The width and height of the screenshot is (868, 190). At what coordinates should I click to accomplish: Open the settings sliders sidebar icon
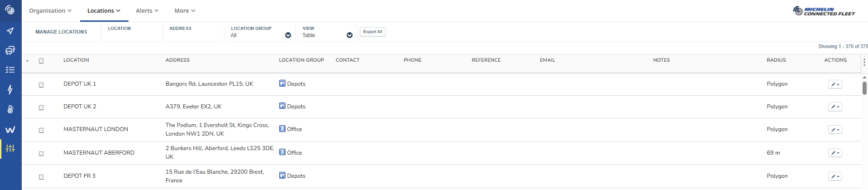tap(10, 148)
